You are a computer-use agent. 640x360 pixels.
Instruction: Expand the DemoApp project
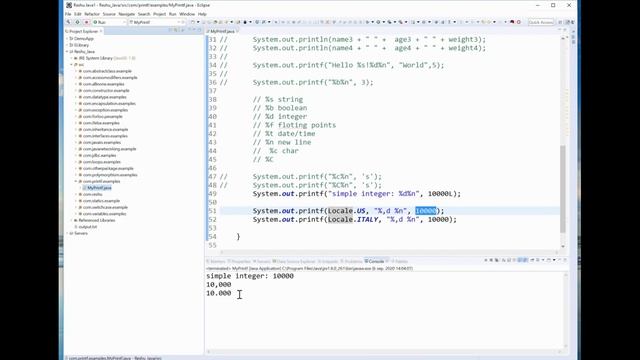click(67, 38)
